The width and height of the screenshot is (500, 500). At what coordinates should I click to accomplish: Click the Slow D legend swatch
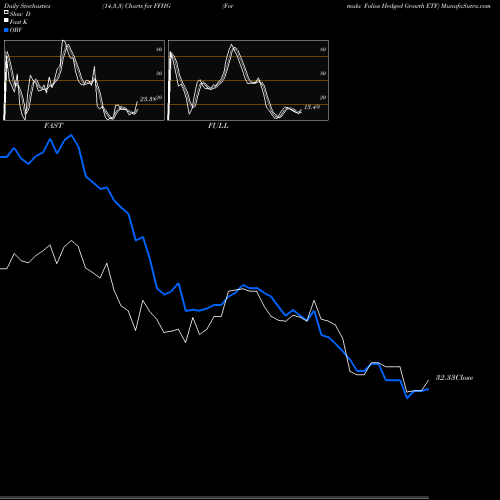(6, 12)
